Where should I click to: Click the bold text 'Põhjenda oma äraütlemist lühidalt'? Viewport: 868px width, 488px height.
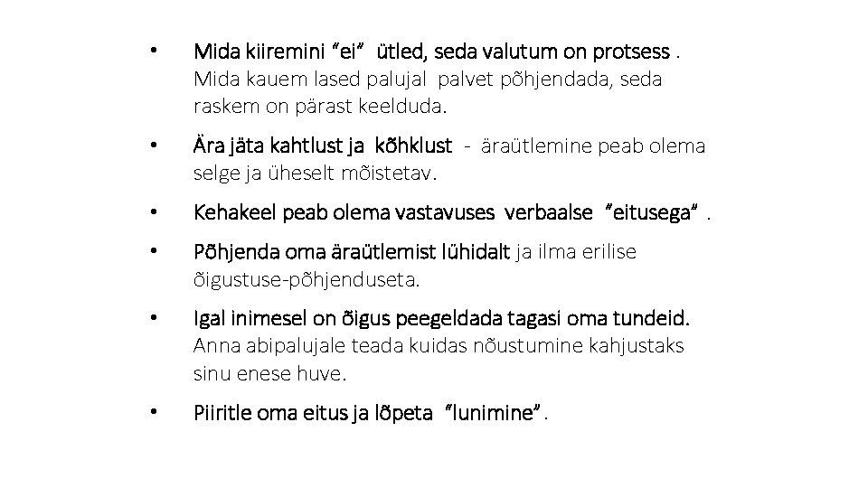(x=352, y=253)
